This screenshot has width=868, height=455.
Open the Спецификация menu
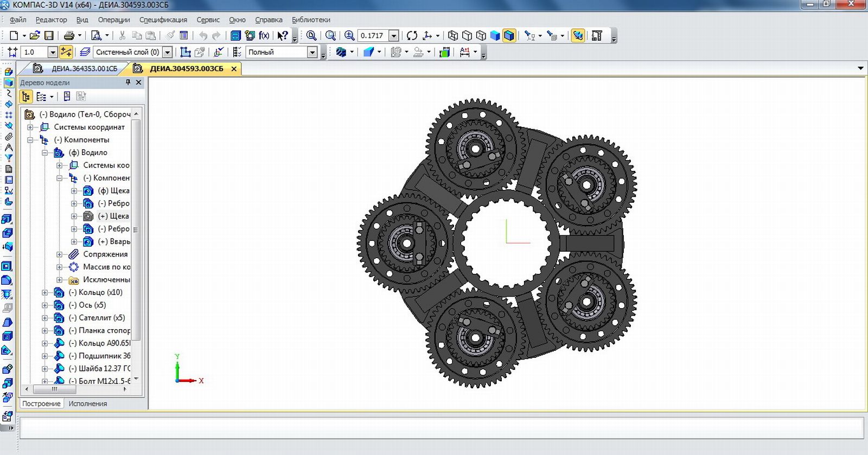pyautogui.click(x=163, y=20)
